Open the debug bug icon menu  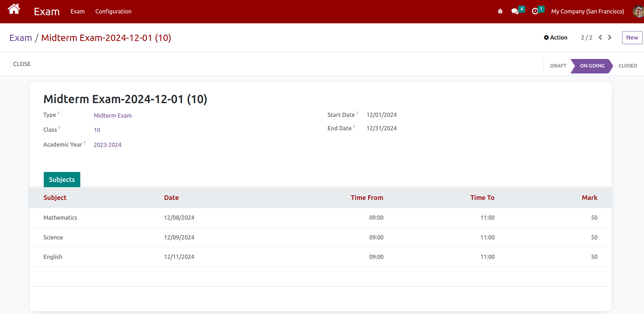pos(500,11)
